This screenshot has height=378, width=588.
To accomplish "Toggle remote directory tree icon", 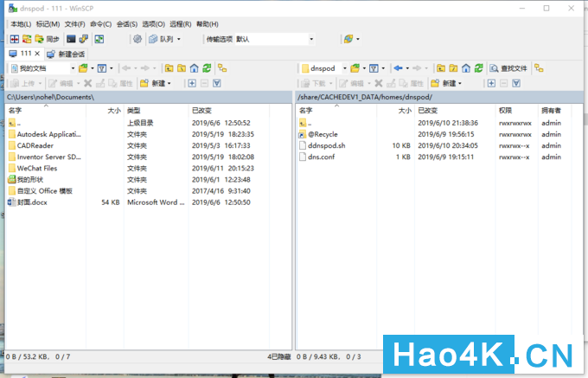I will pos(539,68).
